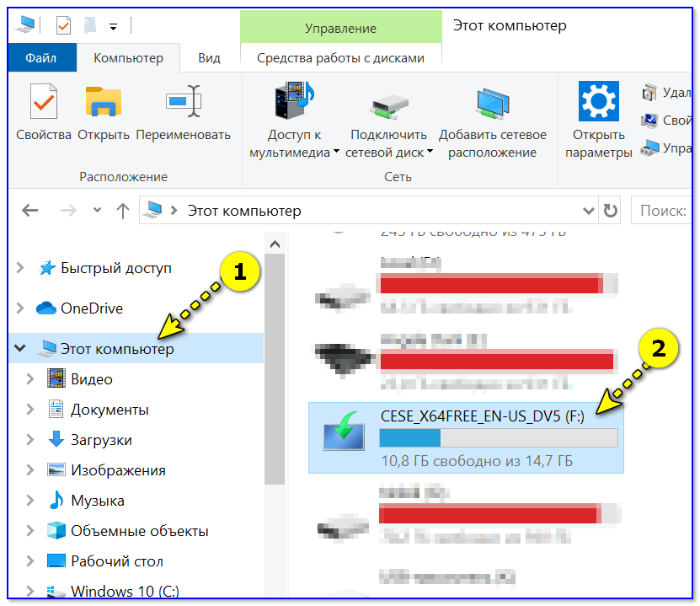Select the CESE_X64FREE_EN-US_DV5 (F:) drive label
The image size is (700, 606).
[x=482, y=416]
